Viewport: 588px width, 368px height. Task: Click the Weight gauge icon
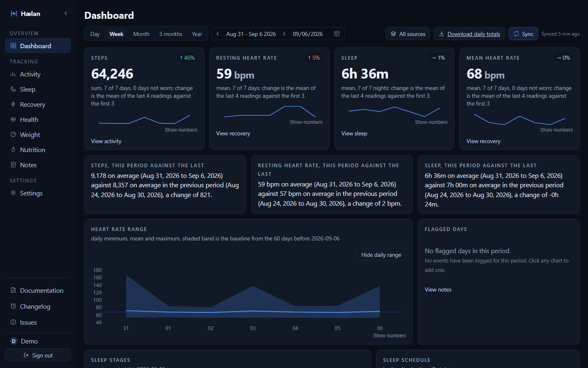tap(13, 135)
